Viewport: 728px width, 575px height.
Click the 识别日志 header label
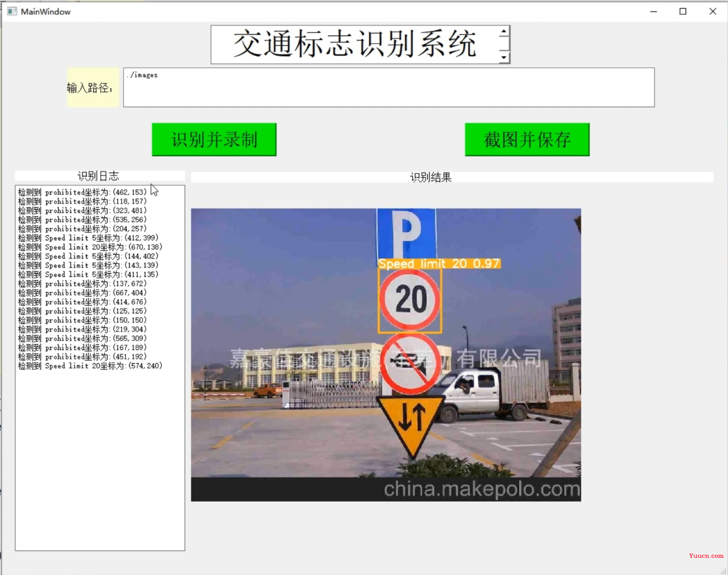click(100, 176)
